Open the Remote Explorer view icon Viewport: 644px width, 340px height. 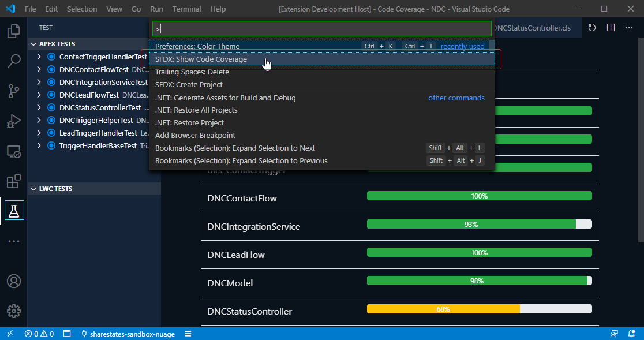[13, 151]
